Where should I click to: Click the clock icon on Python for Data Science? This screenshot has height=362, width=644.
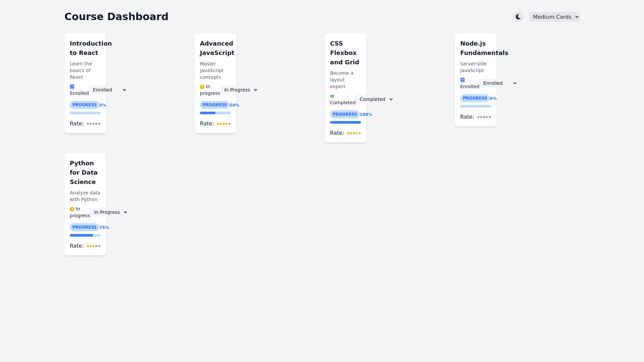(72, 209)
